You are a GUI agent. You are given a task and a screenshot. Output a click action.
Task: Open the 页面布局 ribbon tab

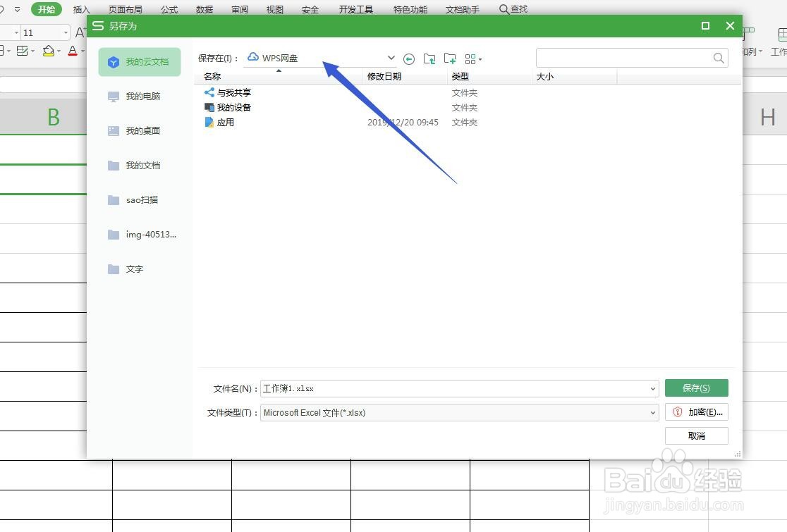126,9
